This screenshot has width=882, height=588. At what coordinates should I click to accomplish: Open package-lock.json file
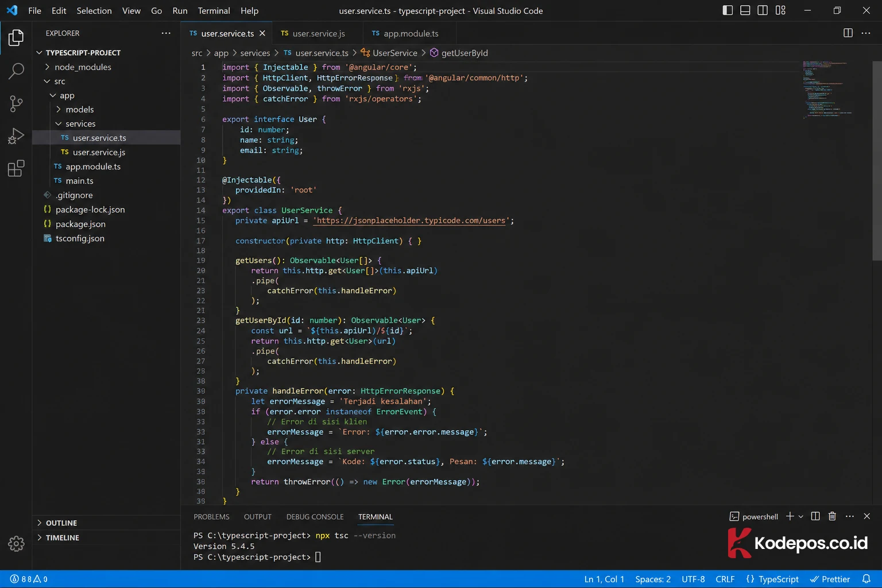tap(106, 210)
